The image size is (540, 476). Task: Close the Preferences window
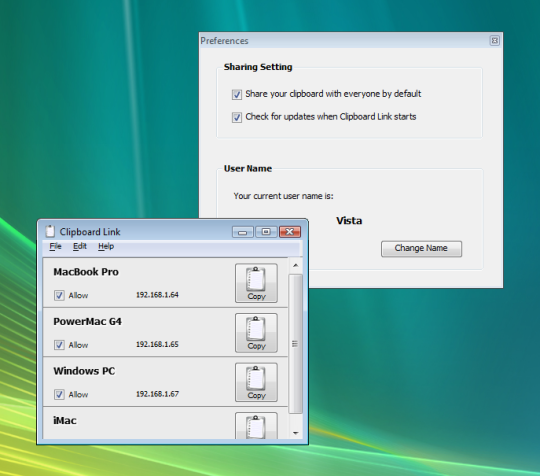coord(495,41)
